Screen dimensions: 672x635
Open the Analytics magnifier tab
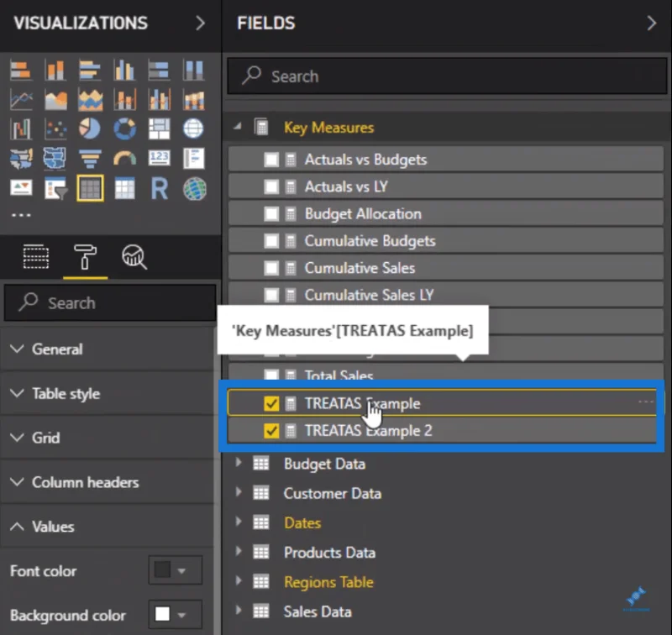(134, 257)
